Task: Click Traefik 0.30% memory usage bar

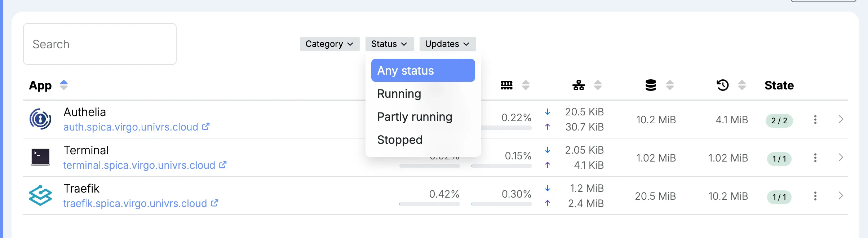Action: pyautogui.click(x=502, y=204)
